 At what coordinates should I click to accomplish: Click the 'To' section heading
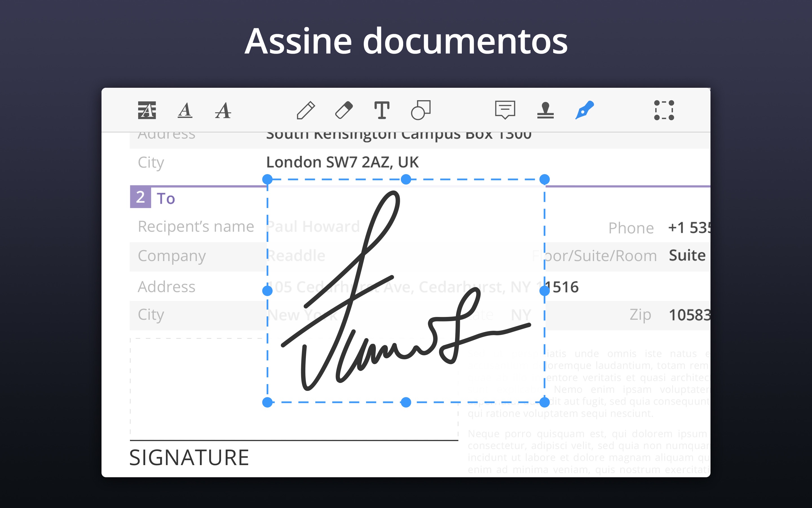click(166, 199)
